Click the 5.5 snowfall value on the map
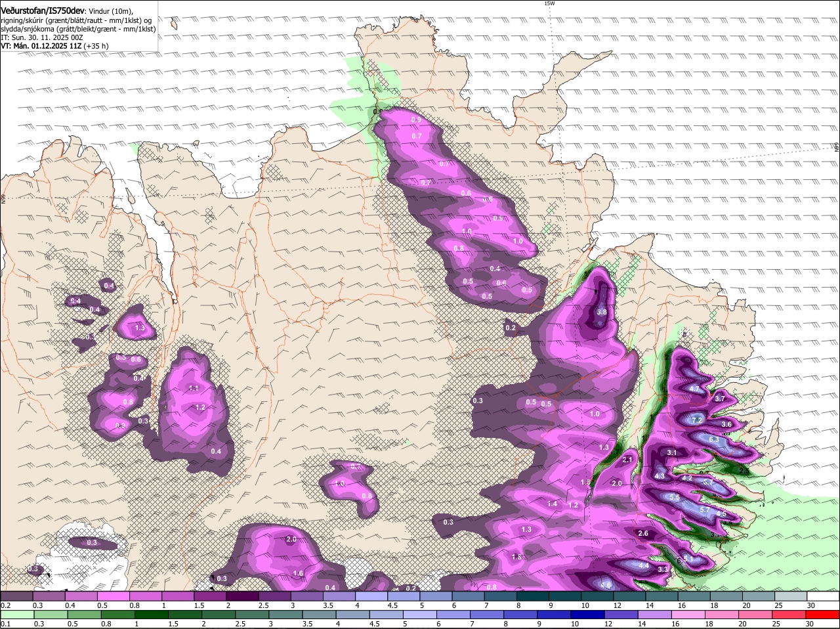Screen dimensions: 840x629 (674, 497)
